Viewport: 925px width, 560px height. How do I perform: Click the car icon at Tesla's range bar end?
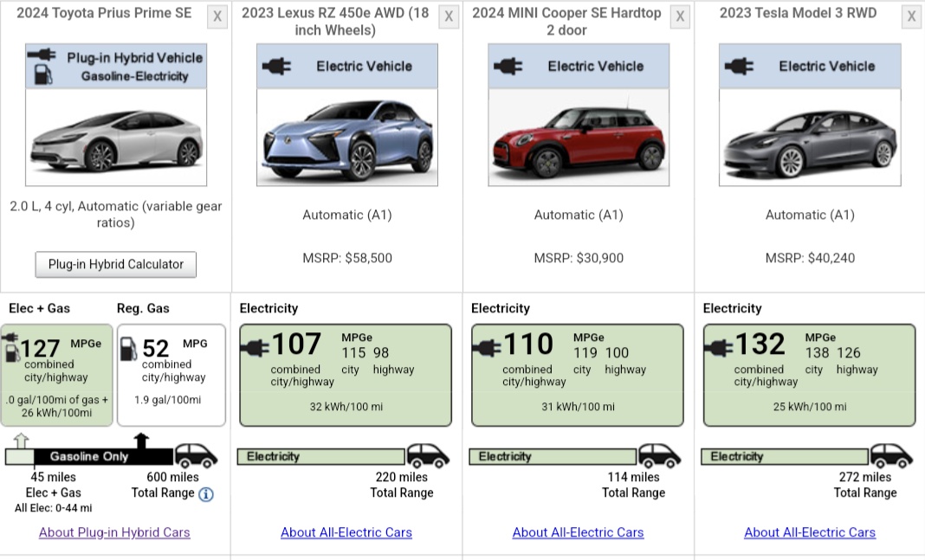coord(891,455)
